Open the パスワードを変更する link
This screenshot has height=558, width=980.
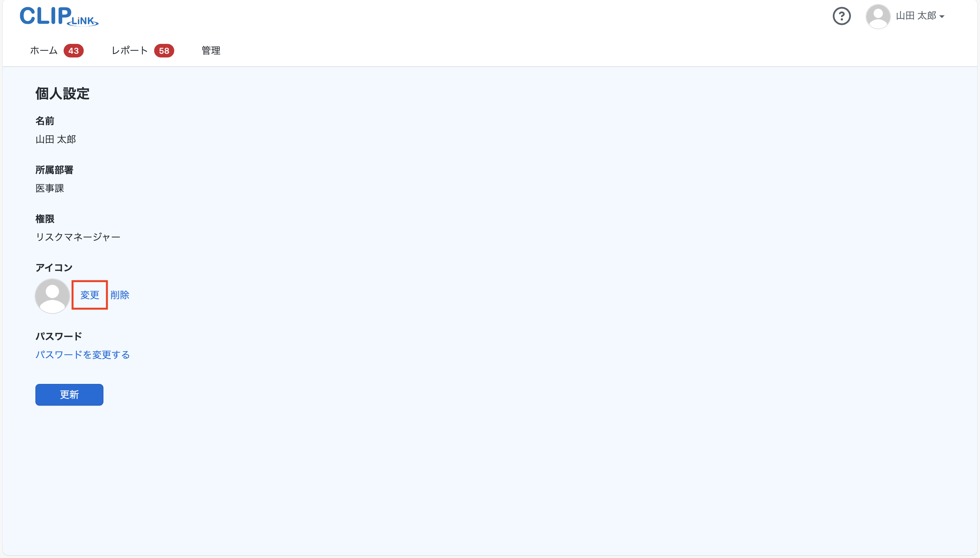coord(82,355)
